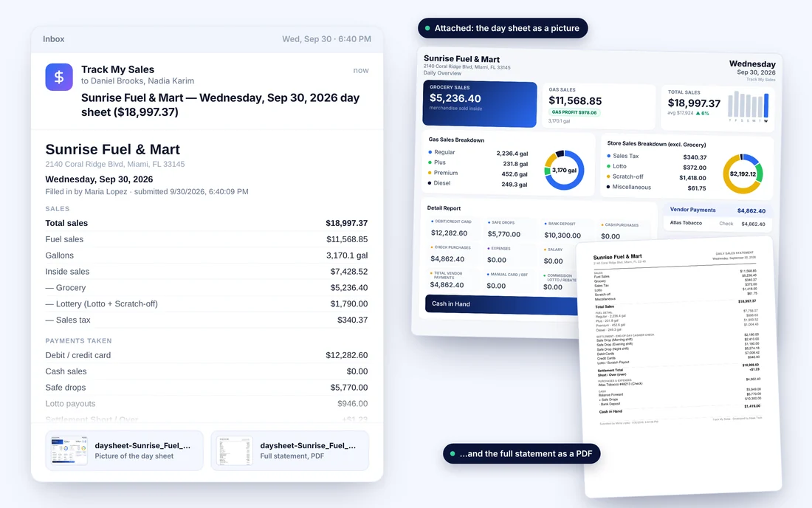Click the Plus row in Gas Sales Breakdown

pyautogui.click(x=478, y=163)
